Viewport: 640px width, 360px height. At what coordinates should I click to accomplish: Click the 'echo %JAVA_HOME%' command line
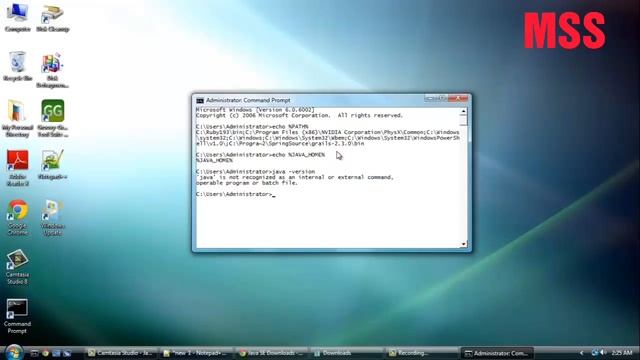260,155
